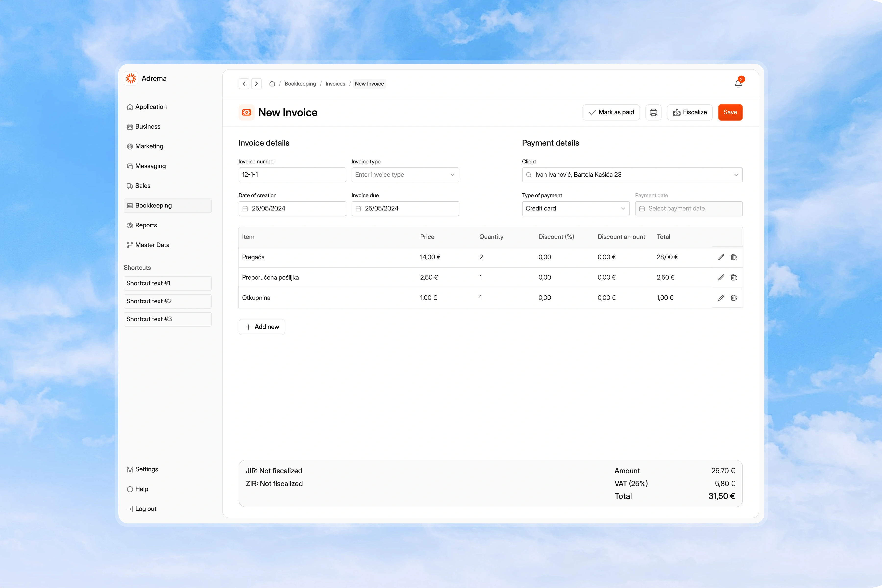Select Bookkeeping in the breadcrumb trail

point(300,84)
